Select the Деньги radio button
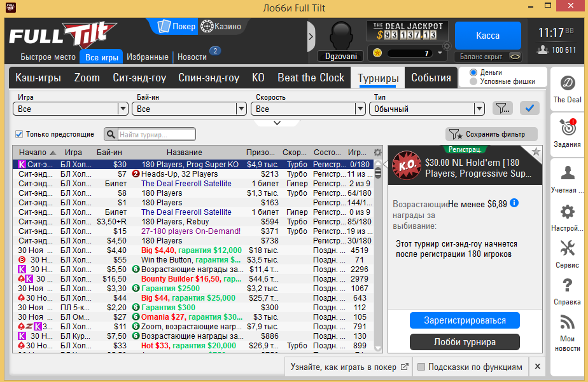The image size is (588, 382). tap(473, 72)
